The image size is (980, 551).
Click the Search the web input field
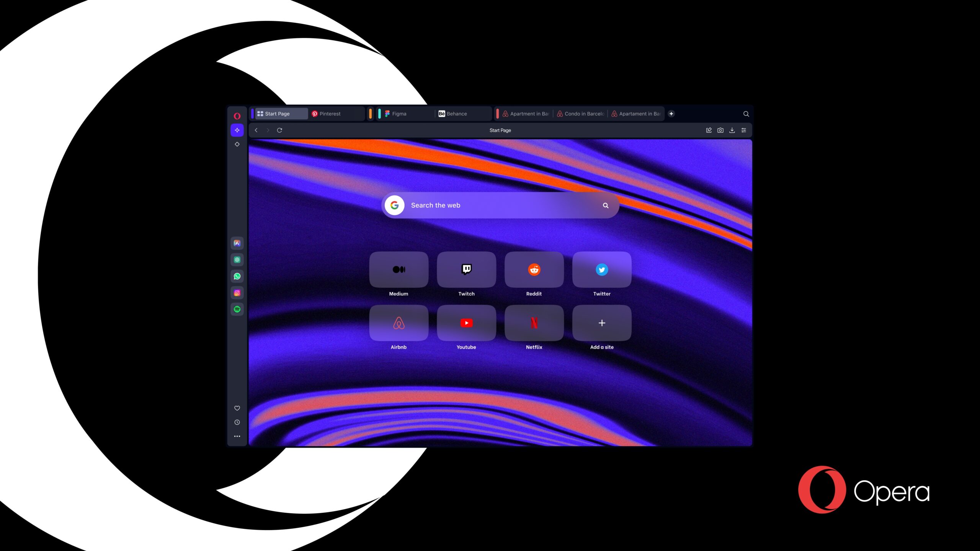pyautogui.click(x=500, y=205)
